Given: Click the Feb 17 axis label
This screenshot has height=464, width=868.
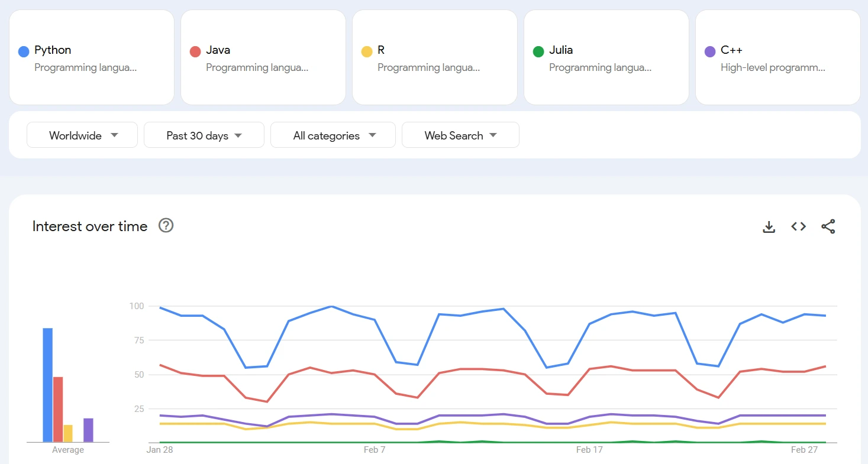Looking at the screenshot, I should click(x=589, y=450).
